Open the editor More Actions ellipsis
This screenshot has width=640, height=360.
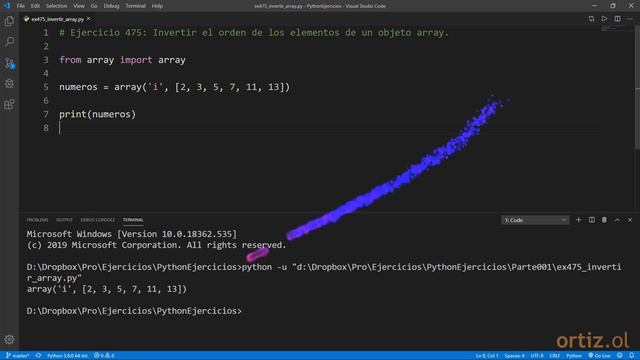point(630,19)
